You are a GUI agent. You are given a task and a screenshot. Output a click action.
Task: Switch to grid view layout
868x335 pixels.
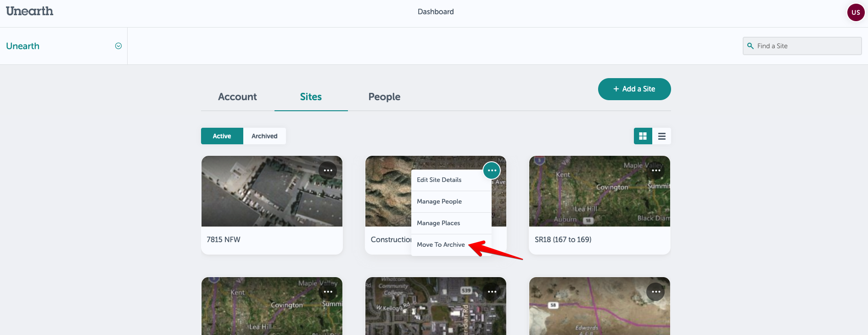643,136
